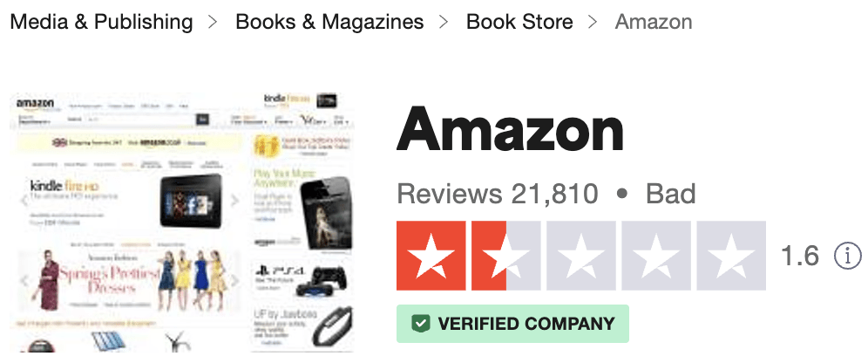Screen dimensions: 868x363
Task: Click the PS4 promo in the preview
Action: point(301,279)
